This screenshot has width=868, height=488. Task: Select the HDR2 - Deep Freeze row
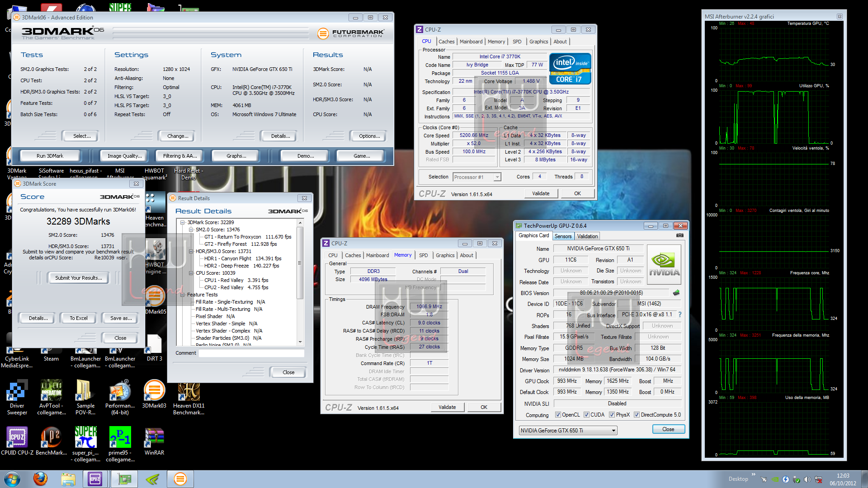coord(242,266)
